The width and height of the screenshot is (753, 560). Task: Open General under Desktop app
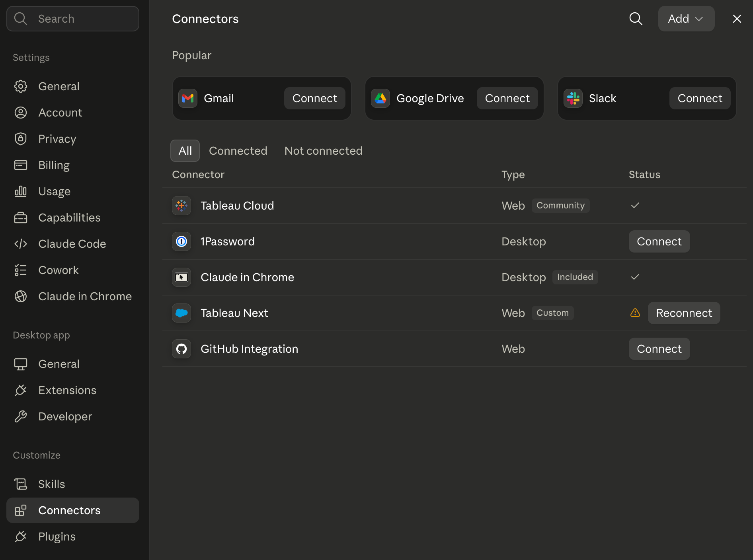(73, 364)
